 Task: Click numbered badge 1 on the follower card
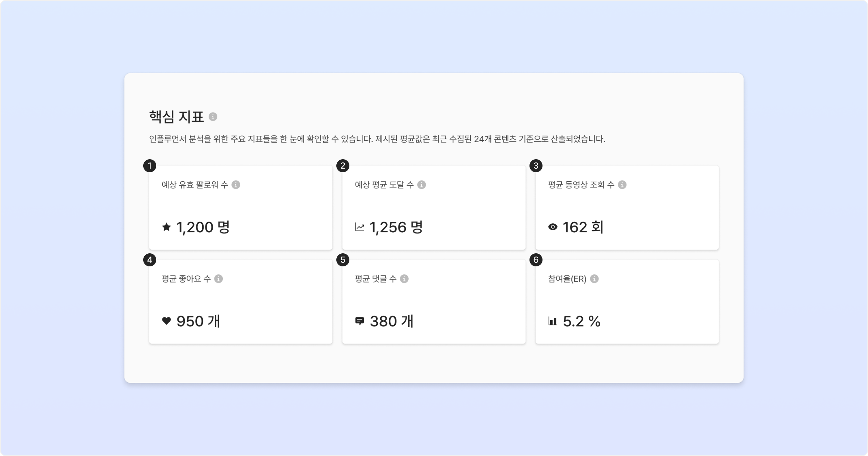(150, 166)
